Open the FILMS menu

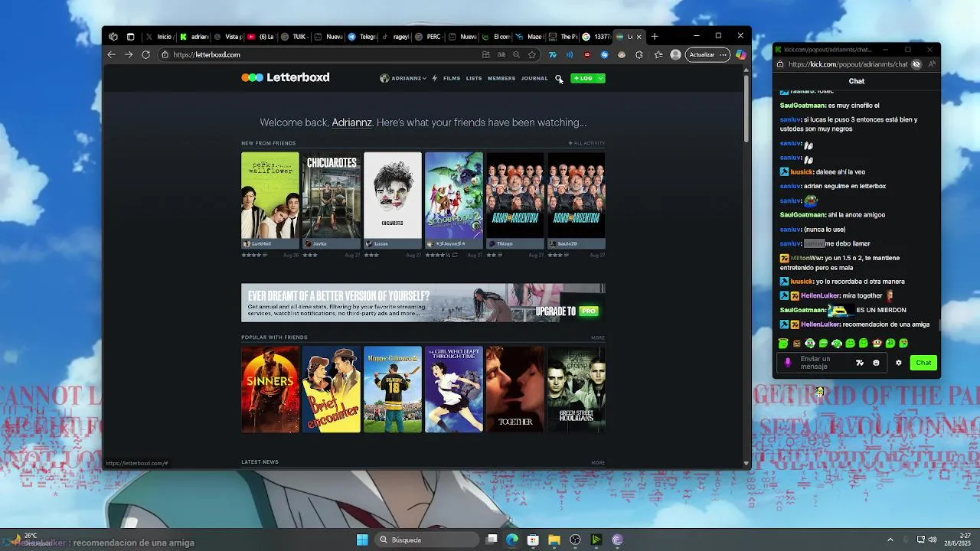click(x=452, y=78)
